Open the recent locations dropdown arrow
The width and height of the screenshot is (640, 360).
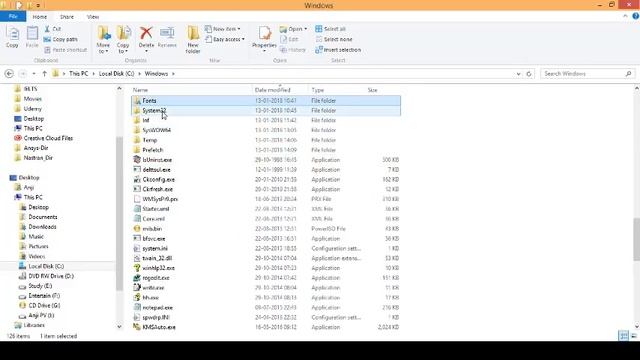pyautogui.click(x=34, y=74)
